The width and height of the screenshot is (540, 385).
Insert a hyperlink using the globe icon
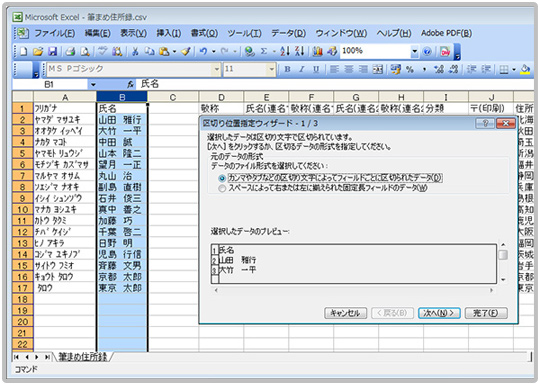pos(250,52)
